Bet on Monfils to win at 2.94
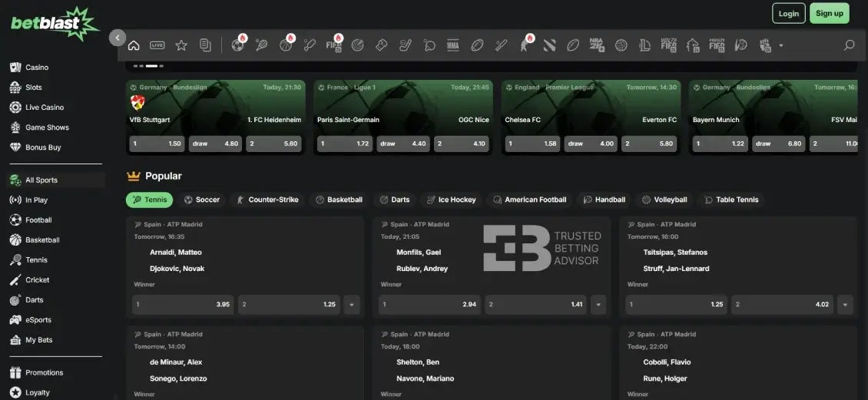The width and height of the screenshot is (868, 400). click(429, 304)
